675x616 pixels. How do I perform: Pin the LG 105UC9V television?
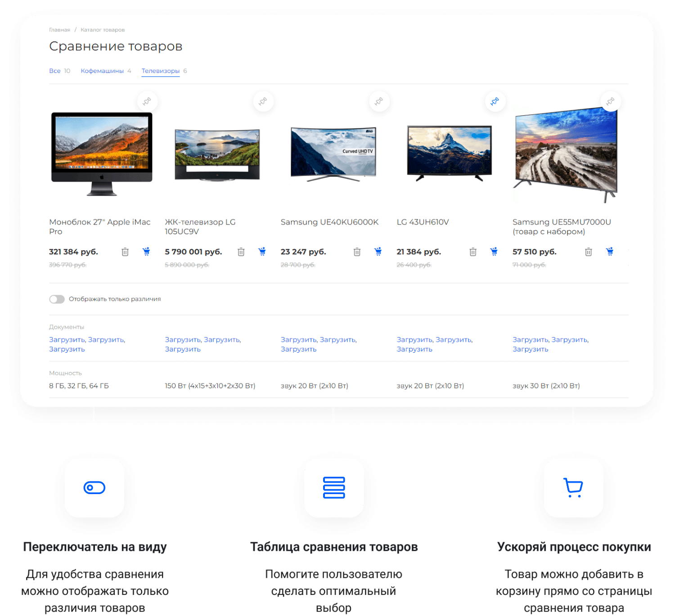(x=263, y=102)
